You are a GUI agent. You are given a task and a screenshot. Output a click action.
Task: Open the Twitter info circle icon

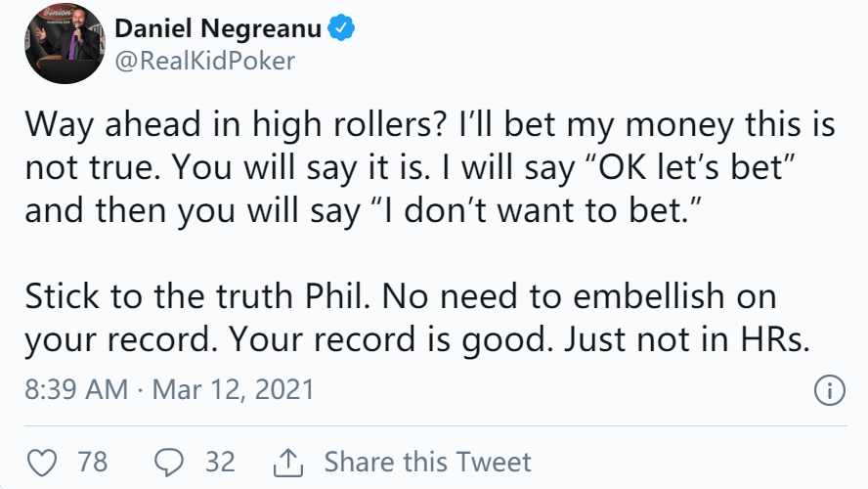[829, 390]
